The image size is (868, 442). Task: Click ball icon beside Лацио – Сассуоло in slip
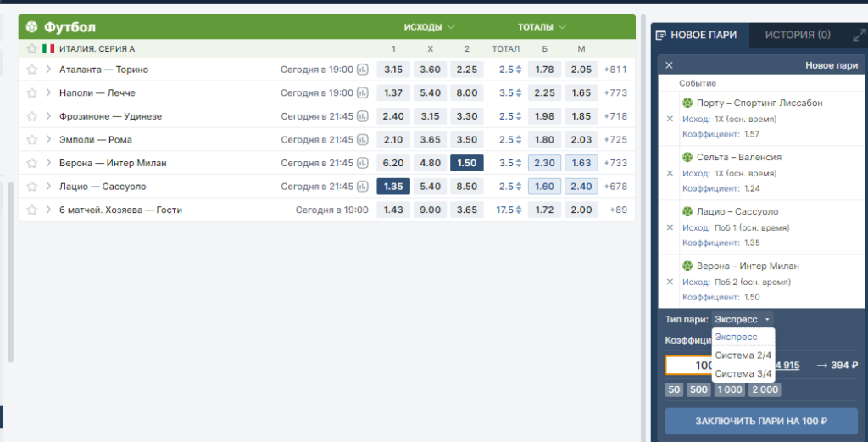pyautogui.click(x=687, y=211)
